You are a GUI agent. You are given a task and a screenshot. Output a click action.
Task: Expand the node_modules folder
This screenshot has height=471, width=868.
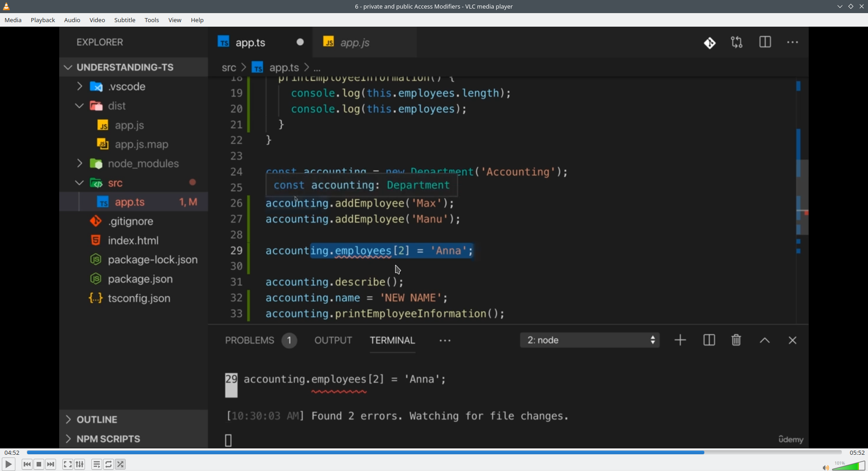point(134,164)
